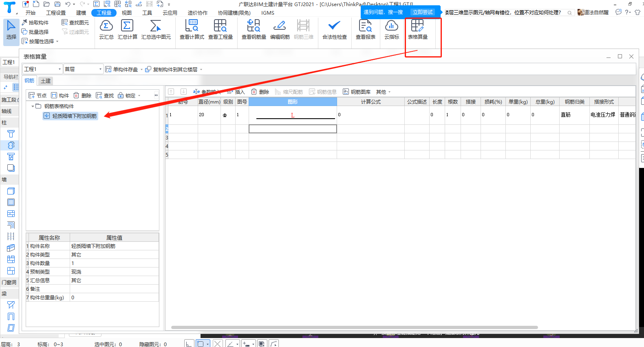This screenshot has width=644, height=347.
Task: Click the 直筋 cell in row 1
Action: point(574,115)
